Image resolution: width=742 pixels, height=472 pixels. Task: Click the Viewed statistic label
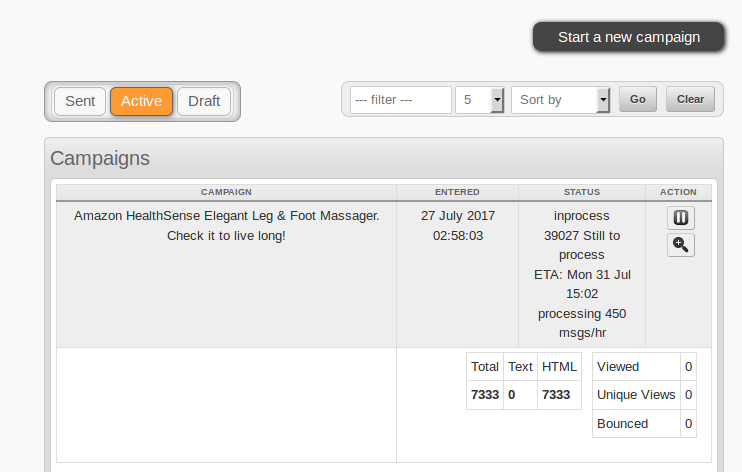pos(618,367)
